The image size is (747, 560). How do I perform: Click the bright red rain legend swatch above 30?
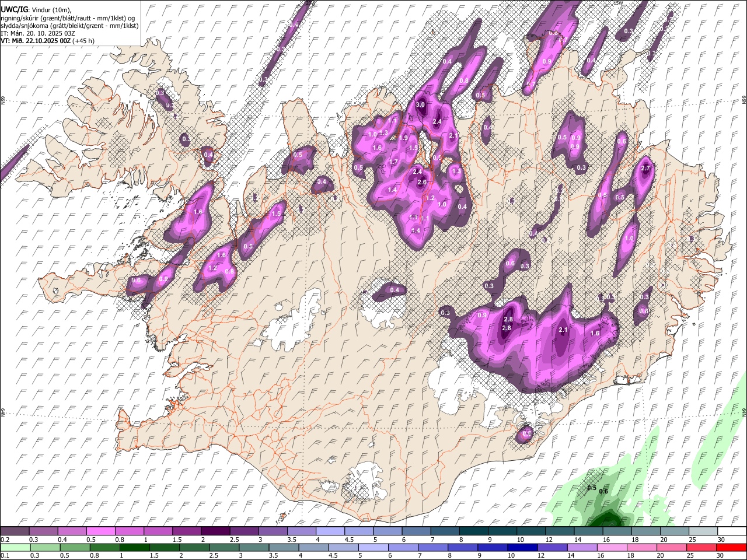pyautogui.click(x=731, y=547)
